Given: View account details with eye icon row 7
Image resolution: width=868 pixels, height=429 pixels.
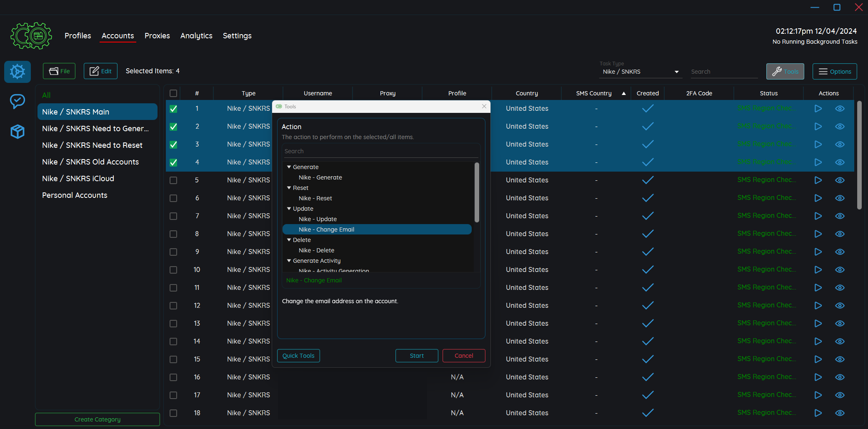Looking at the screenshot, I should point(840,216).
